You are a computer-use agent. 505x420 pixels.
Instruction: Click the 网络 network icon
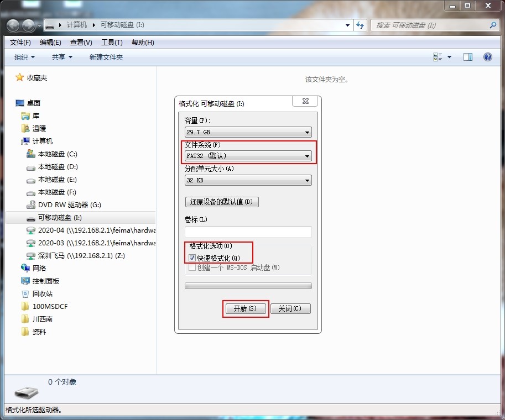click(25, 268)
